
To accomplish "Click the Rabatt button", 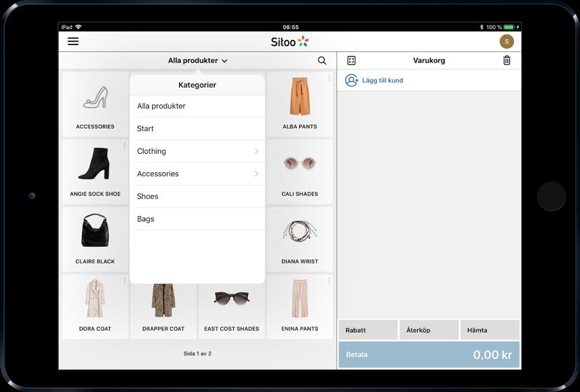I will [x=368, y=330].
